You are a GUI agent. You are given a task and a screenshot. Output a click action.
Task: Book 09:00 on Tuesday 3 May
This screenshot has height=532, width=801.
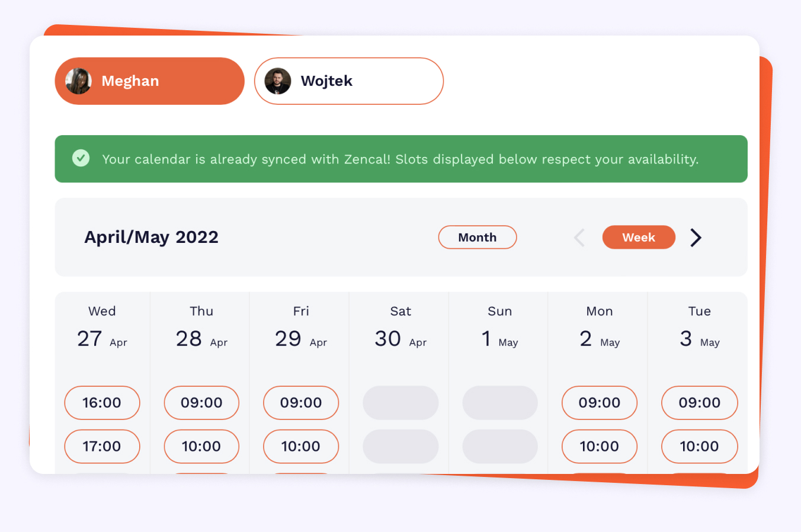coord(699,403)
